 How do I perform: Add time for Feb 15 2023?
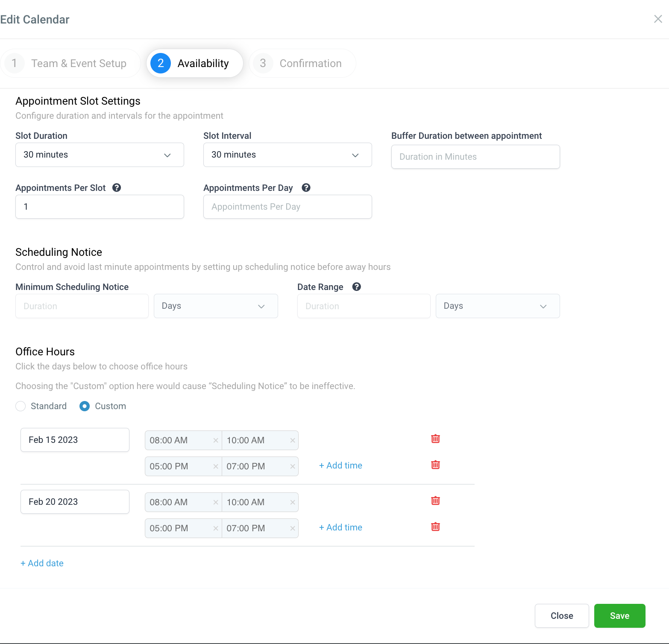(340, 465)
